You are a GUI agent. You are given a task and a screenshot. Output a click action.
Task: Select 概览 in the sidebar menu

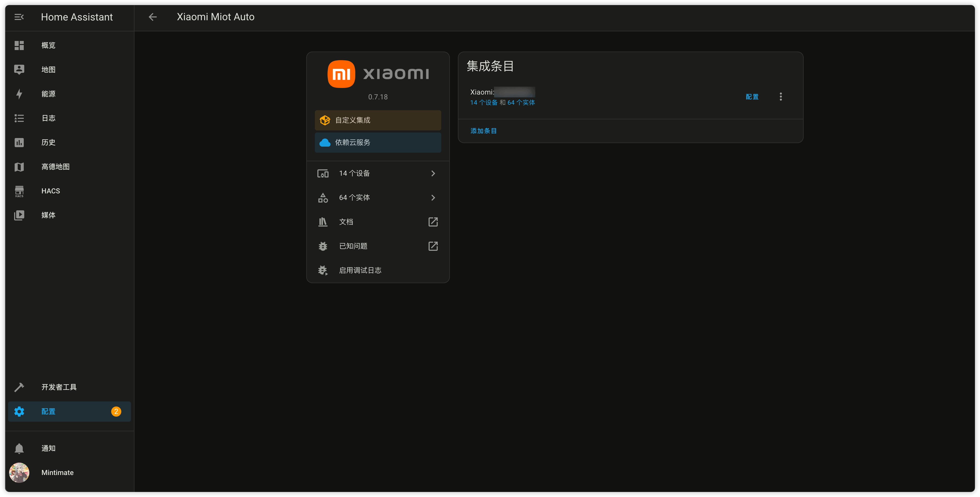[48, 45]
